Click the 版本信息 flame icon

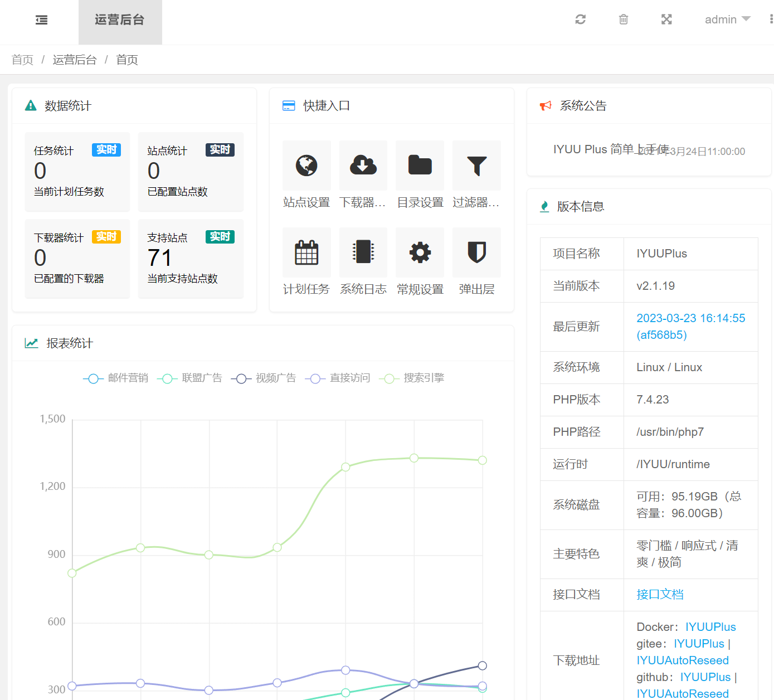click(x=544, y=206)
